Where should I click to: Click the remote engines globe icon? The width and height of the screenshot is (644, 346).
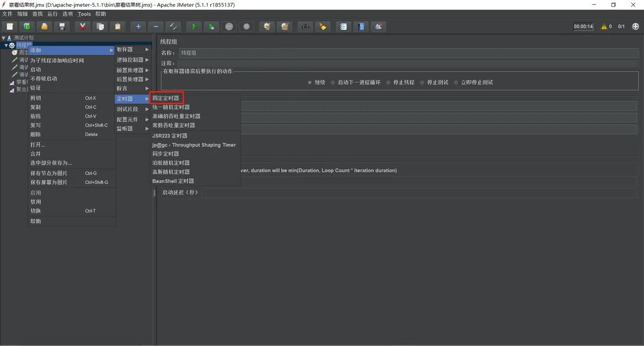point(636,27)
